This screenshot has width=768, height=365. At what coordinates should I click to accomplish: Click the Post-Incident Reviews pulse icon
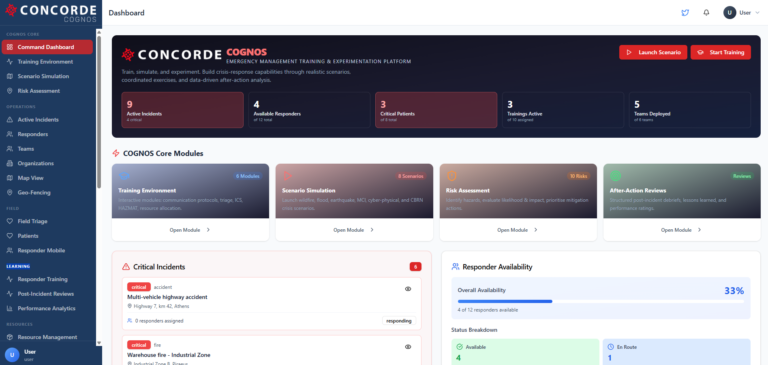click(9, 294)
